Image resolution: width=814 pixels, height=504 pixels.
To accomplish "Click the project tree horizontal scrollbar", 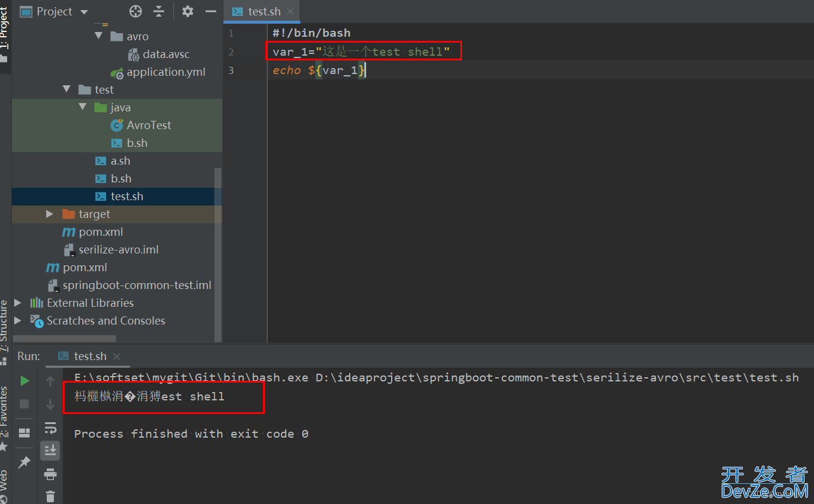I will 64,339.
